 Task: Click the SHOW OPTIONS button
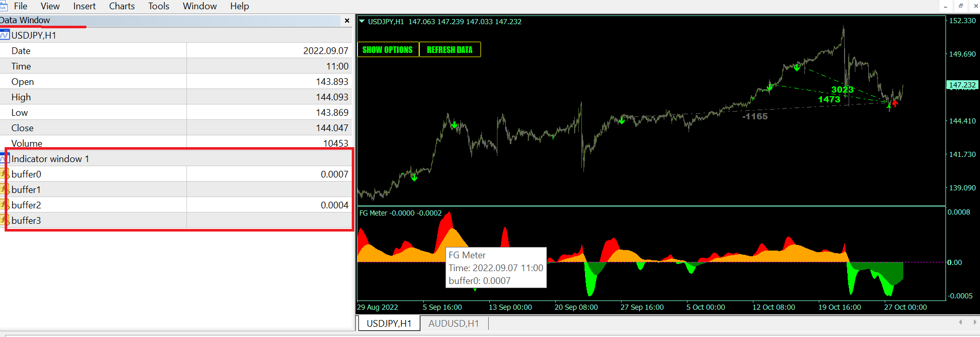(x=388, y=49)
